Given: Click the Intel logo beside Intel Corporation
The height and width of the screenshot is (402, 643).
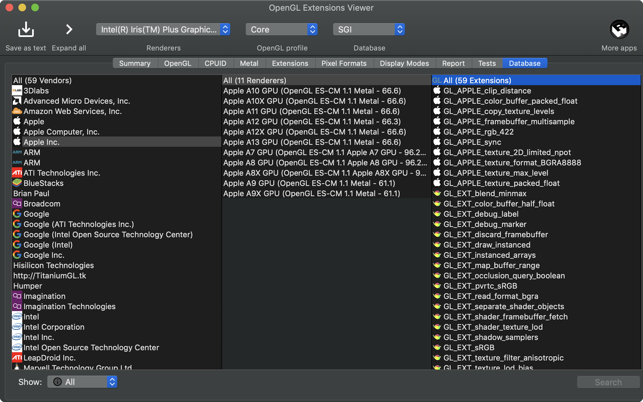Looking at the screenshot, I should tap(17, 327).
